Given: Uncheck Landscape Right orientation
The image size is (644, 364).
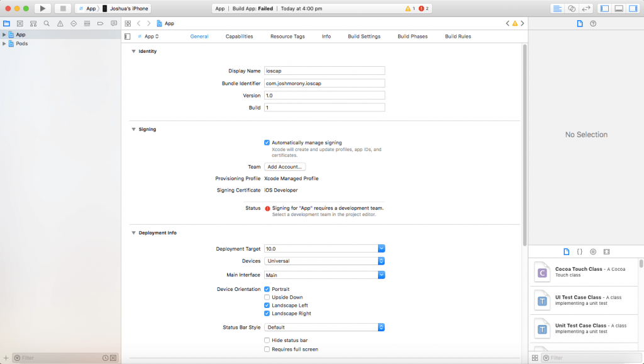Looking at the screenshot, I should tap(267, 314).
